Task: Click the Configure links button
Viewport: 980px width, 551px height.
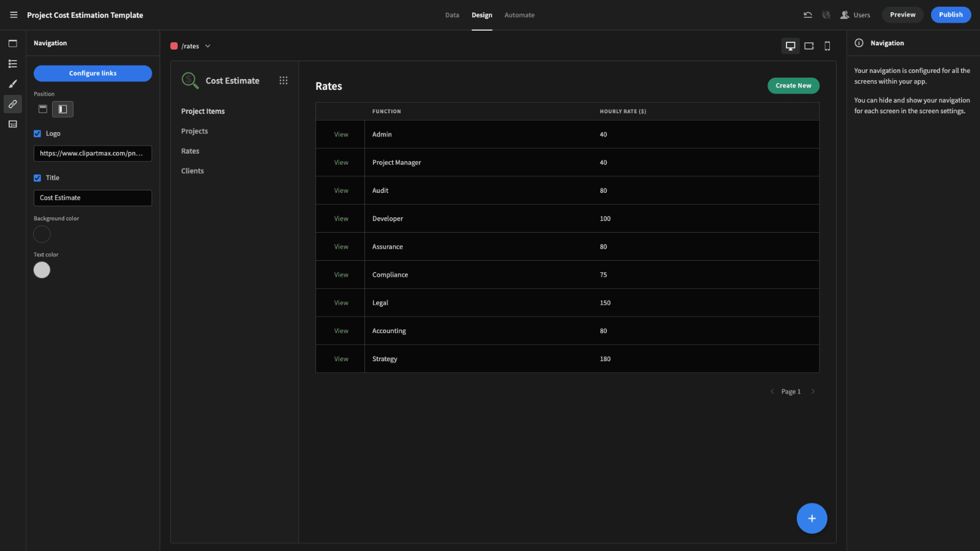Action: (x=92, y=73)
